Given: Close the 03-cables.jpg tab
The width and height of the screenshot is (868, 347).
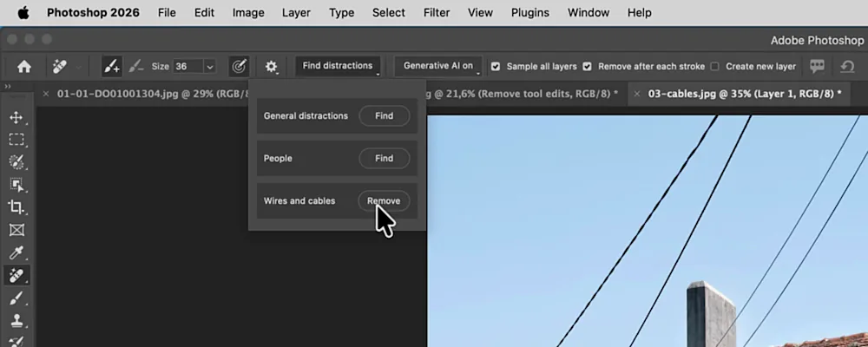Looking at the screenshot, I should click(x=636, y=94).
